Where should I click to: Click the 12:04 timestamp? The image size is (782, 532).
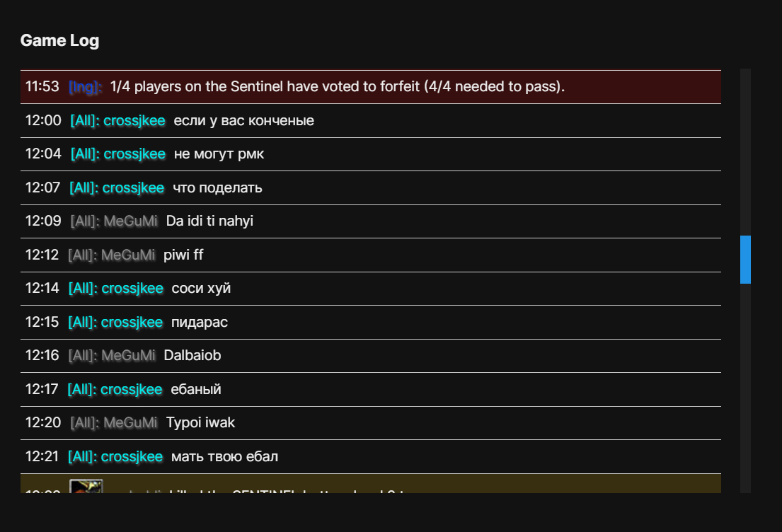coord(43,154)
